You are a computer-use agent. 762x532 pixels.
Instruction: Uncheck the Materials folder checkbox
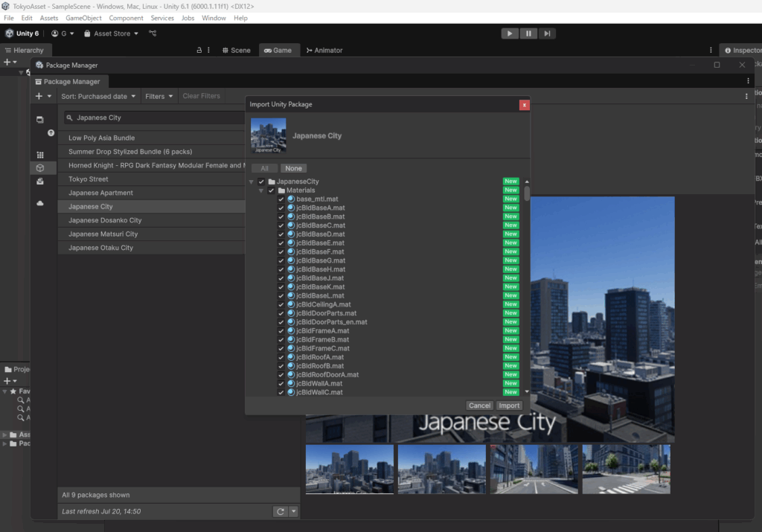pyautogui.click(x=271, y=190)
